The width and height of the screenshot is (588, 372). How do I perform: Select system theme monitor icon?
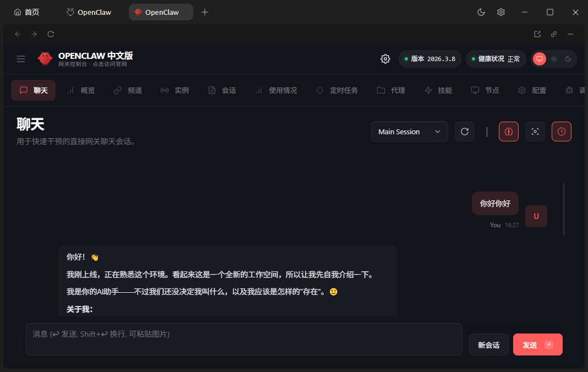[540, 59]
